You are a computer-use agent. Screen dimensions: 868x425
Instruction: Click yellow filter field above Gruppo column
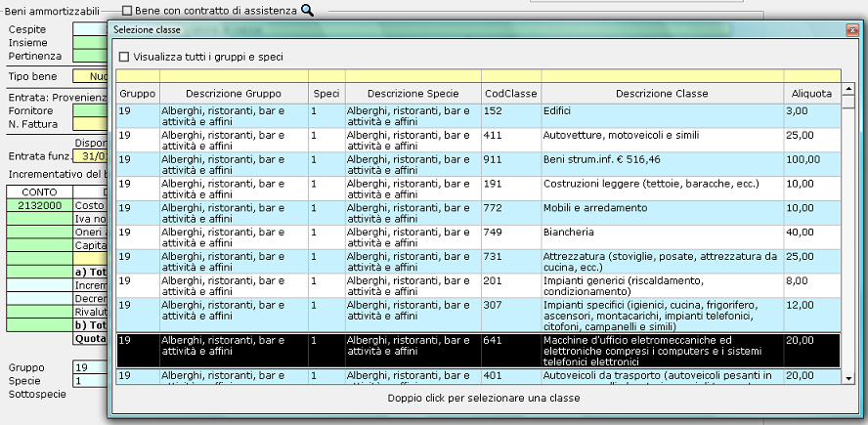(138, 76)
